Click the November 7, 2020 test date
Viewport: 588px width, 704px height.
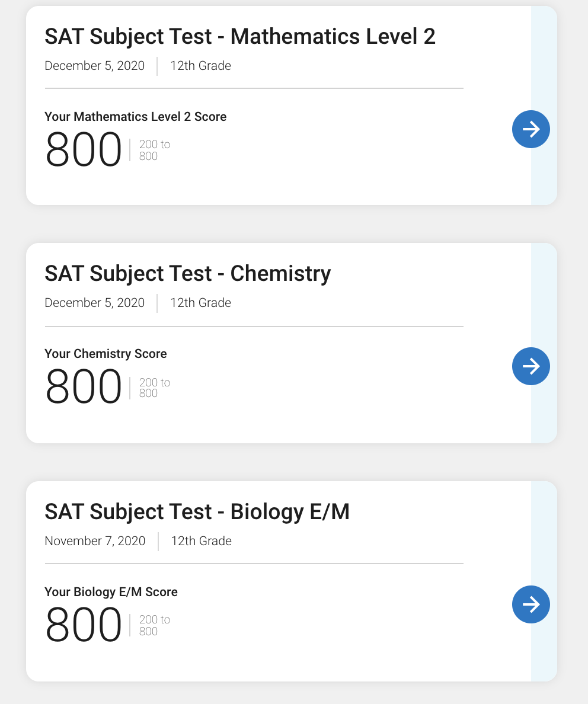click(95, 541)
